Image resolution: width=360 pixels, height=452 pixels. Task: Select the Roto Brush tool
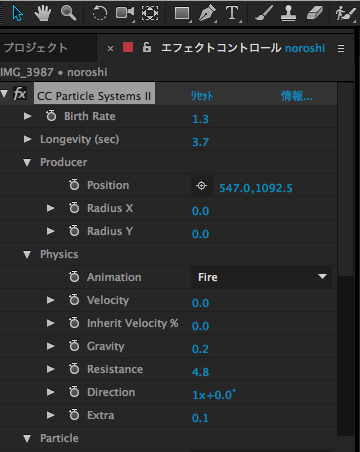[x=345, y=13]
